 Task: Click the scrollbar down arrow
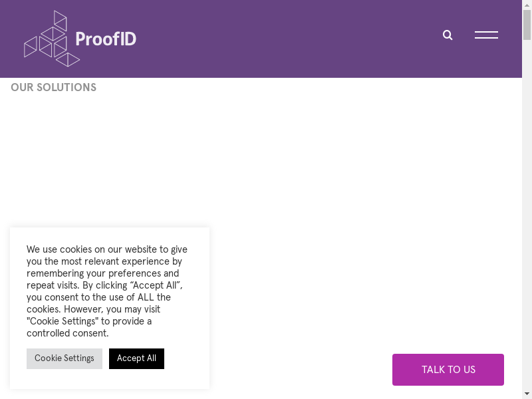527,394
